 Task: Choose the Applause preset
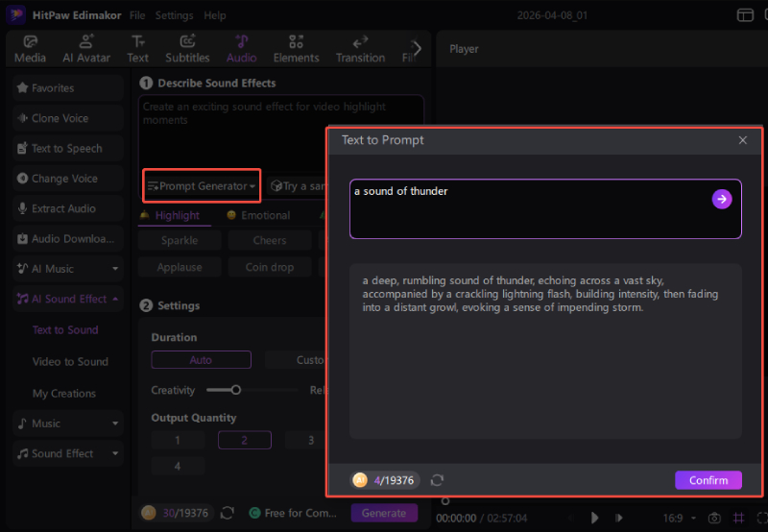tap(180, 268)
